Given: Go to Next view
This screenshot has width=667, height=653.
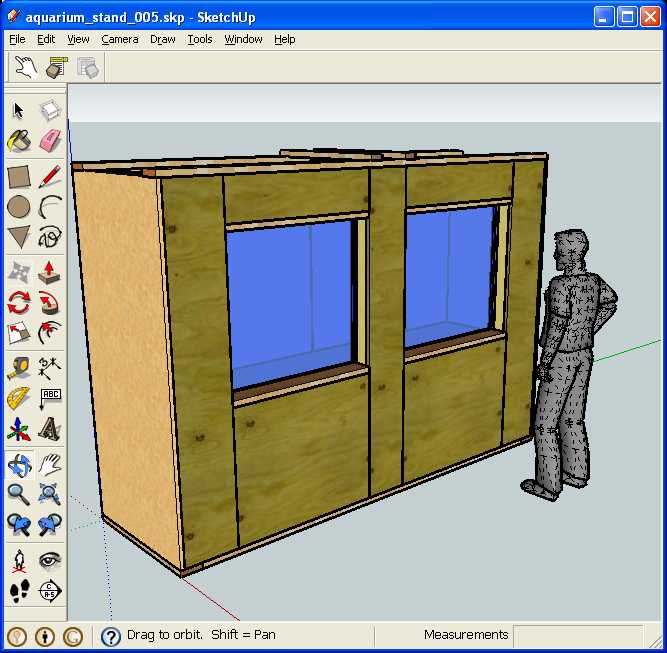Looking at the screenshot, I should (50, 525).
